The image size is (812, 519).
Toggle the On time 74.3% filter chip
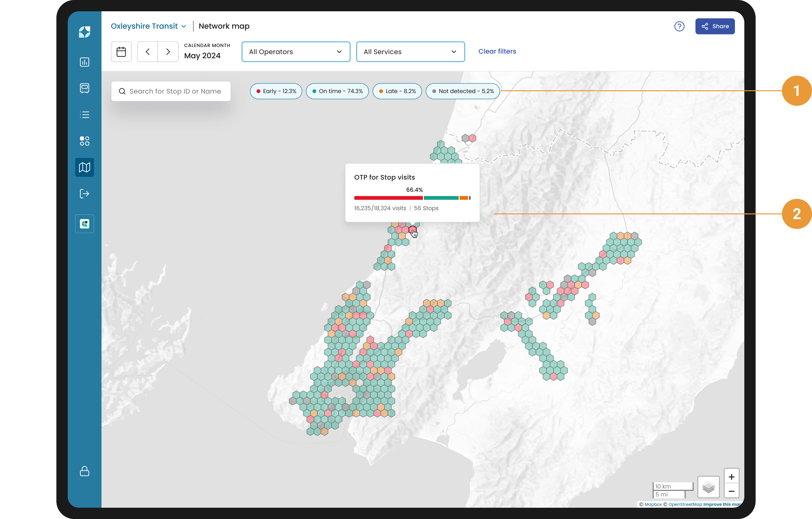point(337,91)
